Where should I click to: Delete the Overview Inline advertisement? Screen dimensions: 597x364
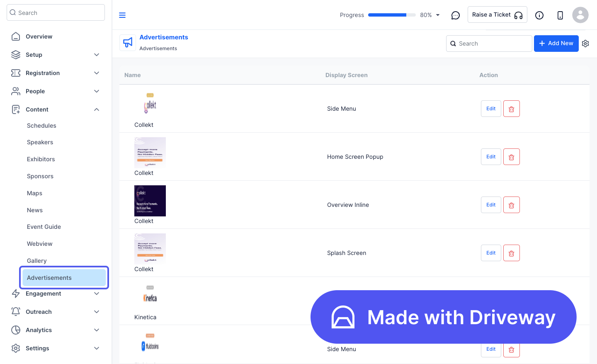(512, 205)
